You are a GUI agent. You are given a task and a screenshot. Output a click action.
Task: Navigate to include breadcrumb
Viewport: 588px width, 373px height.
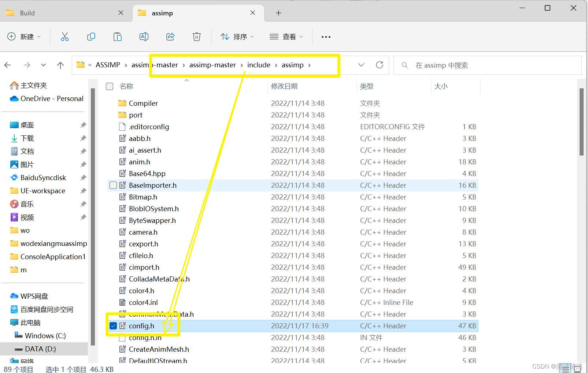[259, 65]
